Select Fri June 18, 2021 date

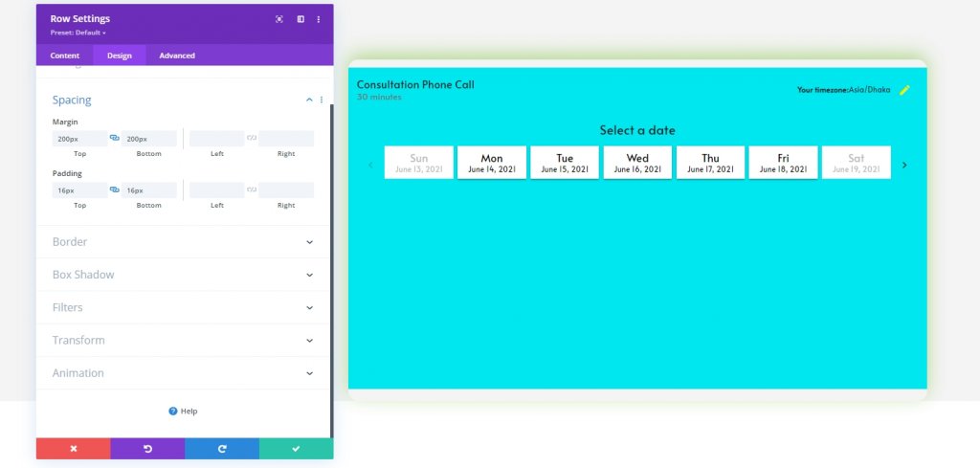coord(783,163)
